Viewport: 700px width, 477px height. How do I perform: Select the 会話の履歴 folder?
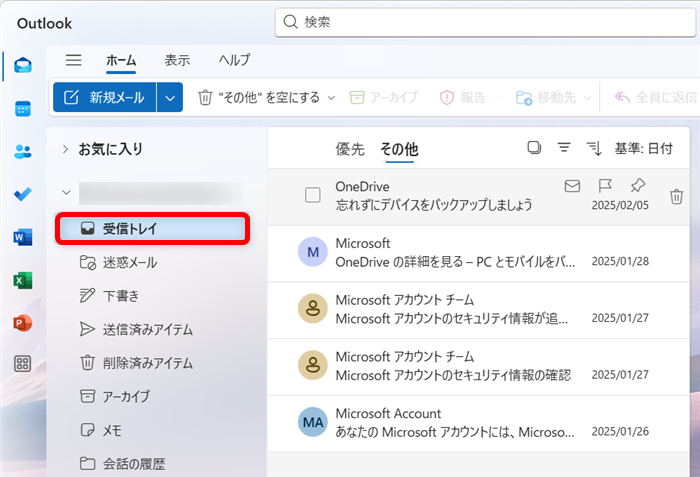[x=152, y=464]
